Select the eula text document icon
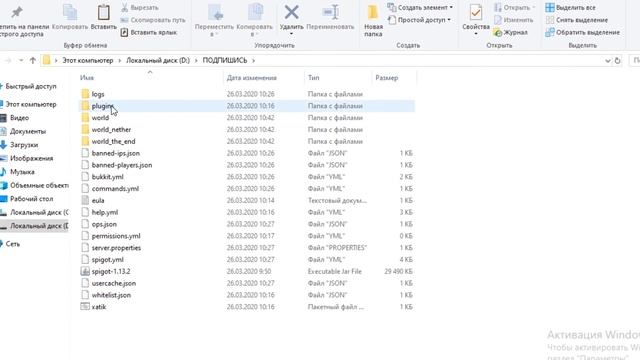Screen dimensions: 640x360 pyautogui.click(x=85, y=200)
